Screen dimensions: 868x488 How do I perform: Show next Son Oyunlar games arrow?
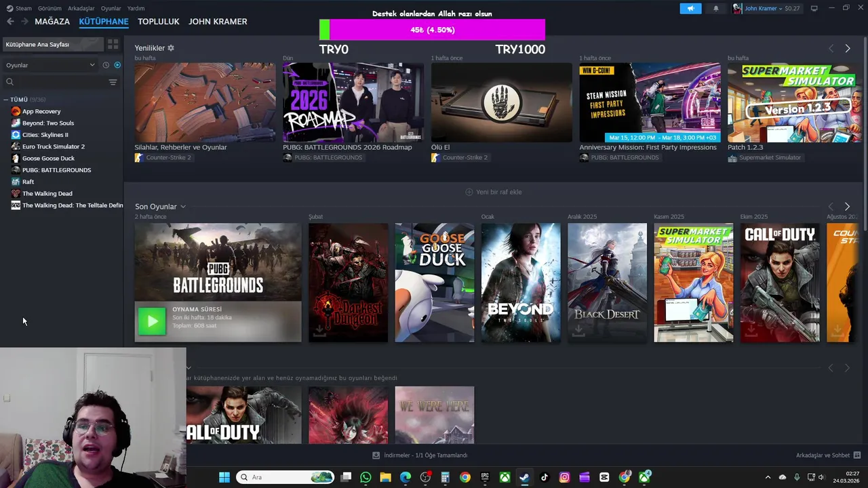pyautogui.click(x=847, y=206)
